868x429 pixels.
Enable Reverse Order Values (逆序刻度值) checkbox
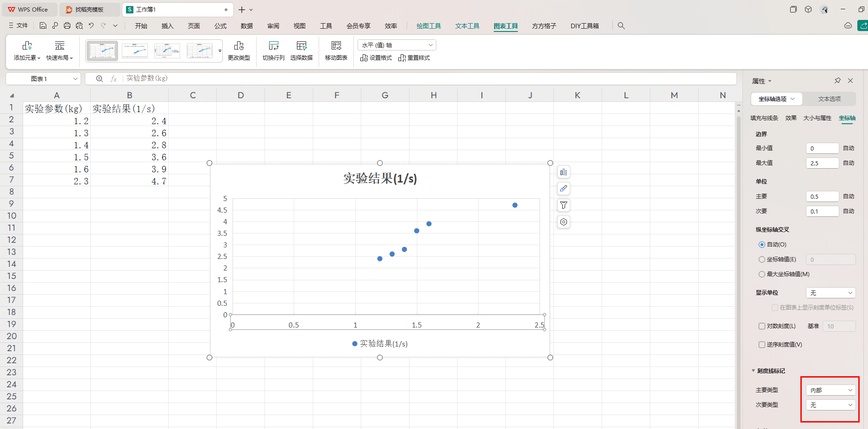pos(762,345)
